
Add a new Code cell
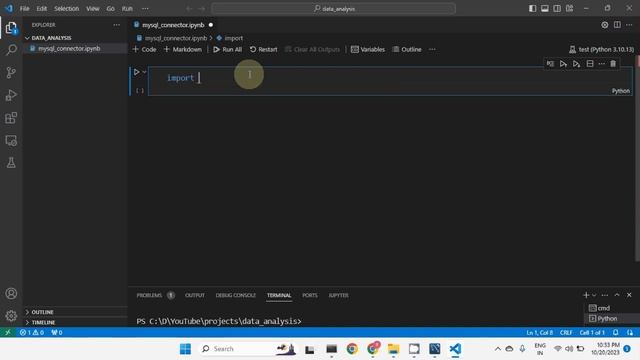click(x=144, y=49)
